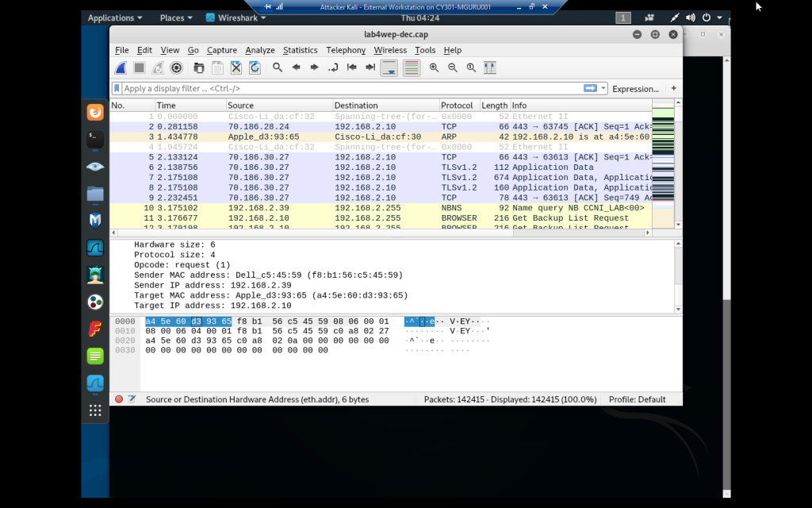Reset text to normal size
The image size is (812, 508).
[471, 68]
